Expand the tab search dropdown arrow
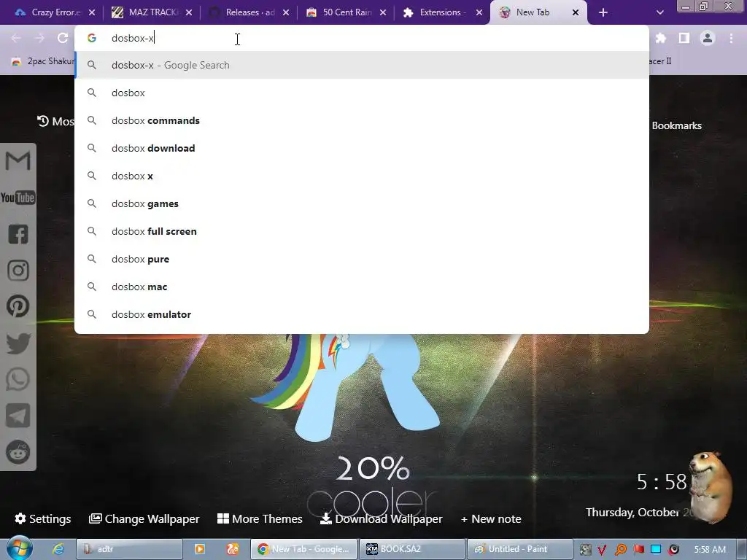The image size is (747, 560). [x=659, y=12]
